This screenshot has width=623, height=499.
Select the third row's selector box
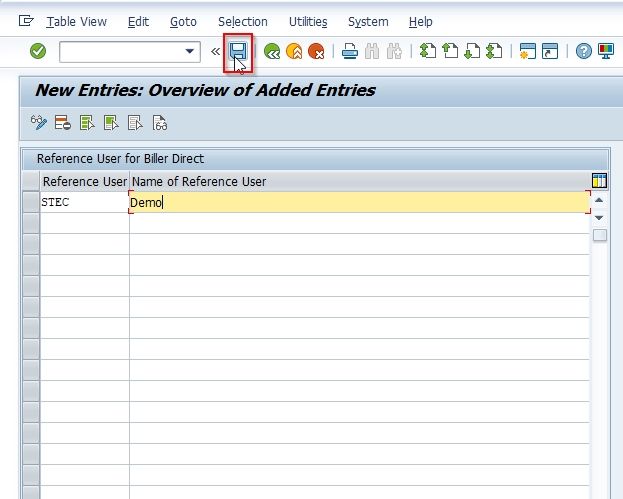pos(31,244)
